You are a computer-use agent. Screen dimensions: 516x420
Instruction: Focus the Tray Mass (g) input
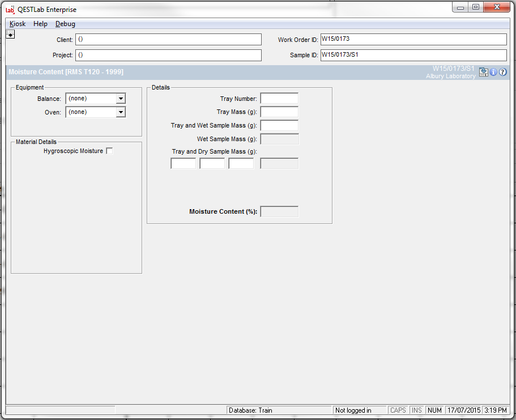tap(279, 112)
